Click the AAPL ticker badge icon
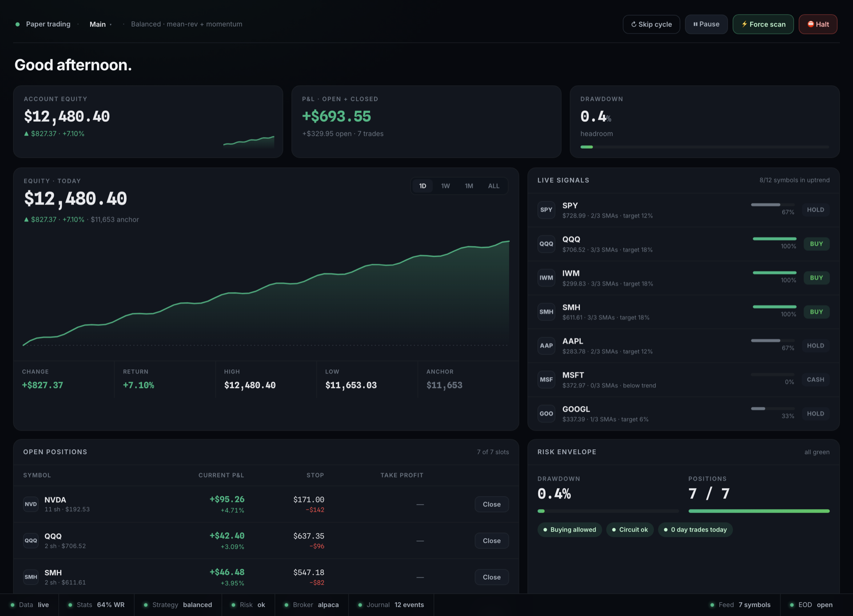 point(546,346)
